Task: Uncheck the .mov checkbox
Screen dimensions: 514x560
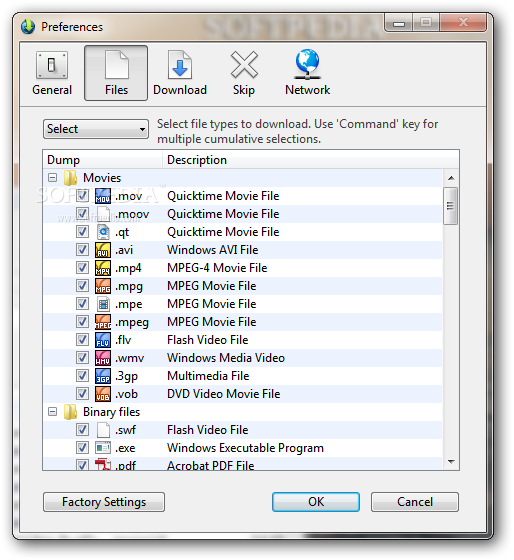Action: [x=82, y=195]
